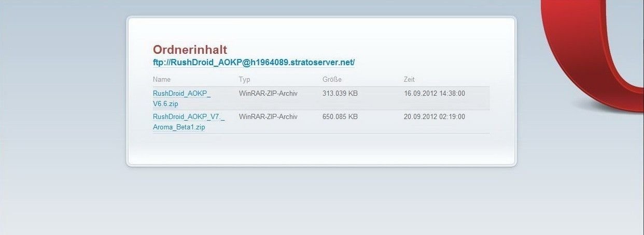Open the RushDroid_AOKP_V7._Aroma_Beta1.zip link
644x235 pixels.
pos(189,122)
